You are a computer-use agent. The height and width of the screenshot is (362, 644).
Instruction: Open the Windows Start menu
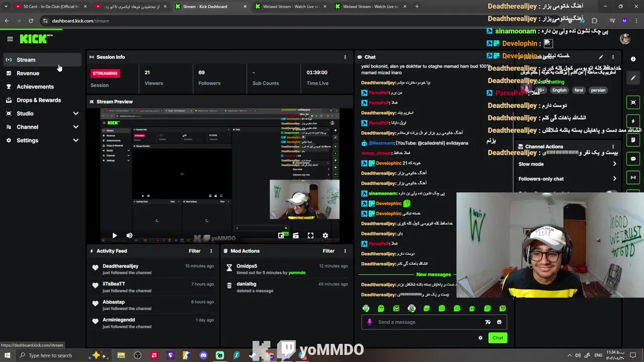pyautogui.click(x=8, y=355)
